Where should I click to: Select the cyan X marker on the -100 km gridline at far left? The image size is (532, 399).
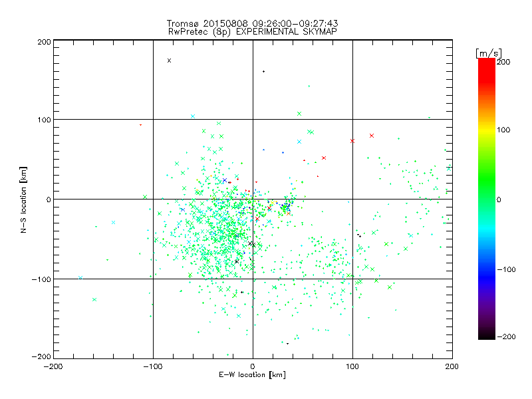(x=80, y=278)
